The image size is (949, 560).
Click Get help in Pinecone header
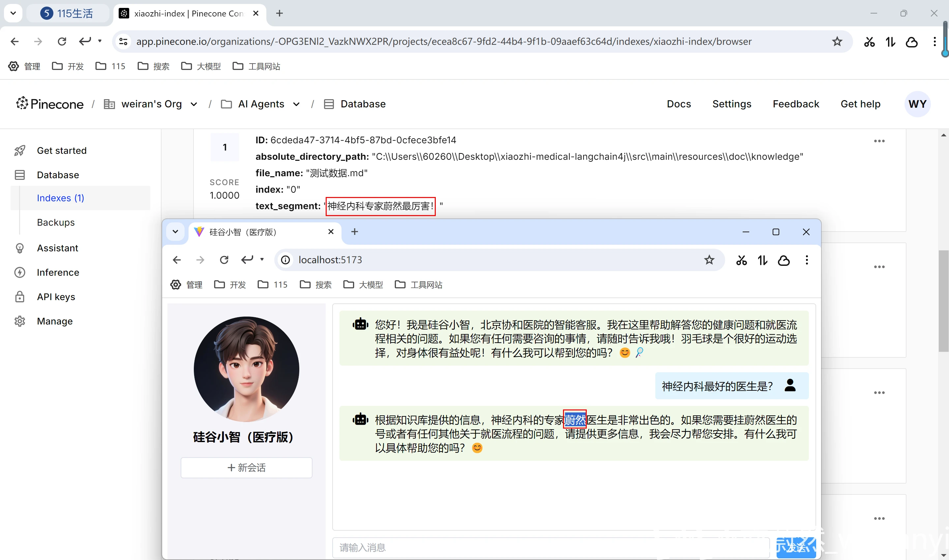[x=860, y=104]
